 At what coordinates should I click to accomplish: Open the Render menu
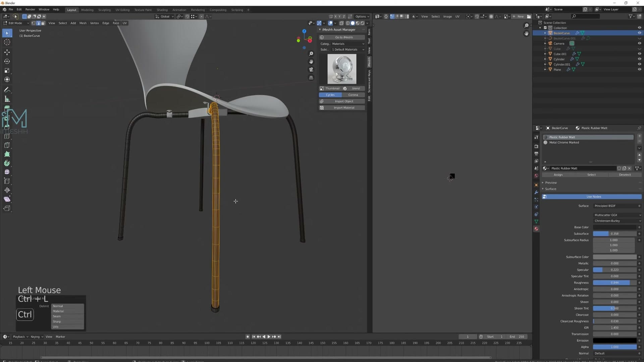pyautogui.click(x=30, y=9)
